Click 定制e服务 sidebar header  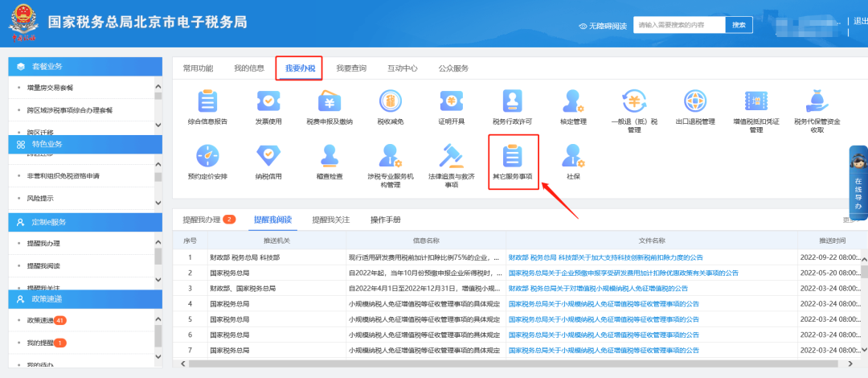coord(85,222)
